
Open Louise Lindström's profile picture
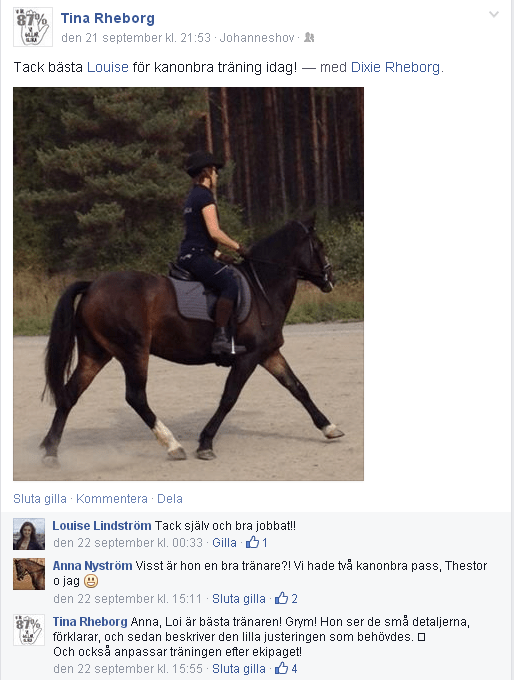coord(29,534)
